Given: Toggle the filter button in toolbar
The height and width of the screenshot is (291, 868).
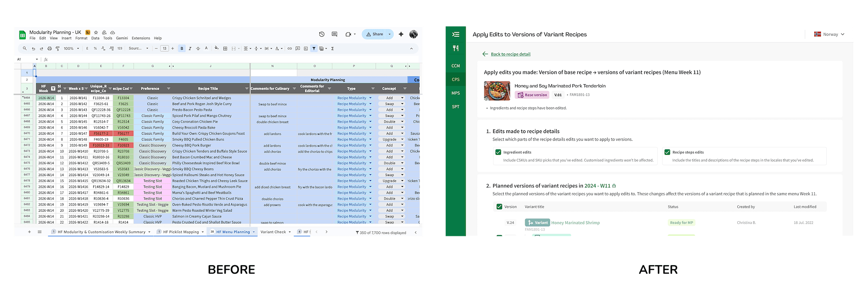Looking at the screenshot, I should 314,48.
